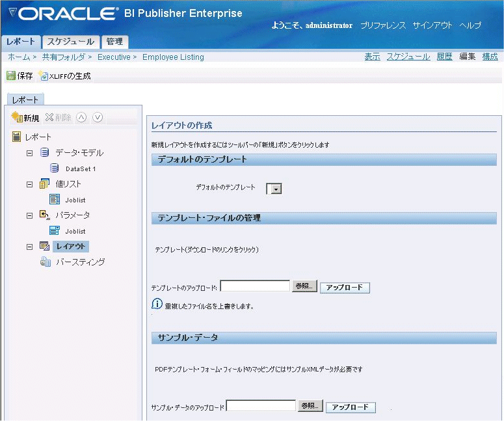Go to 共有フォルダ breadcrumb

click(x=64, y=57)
